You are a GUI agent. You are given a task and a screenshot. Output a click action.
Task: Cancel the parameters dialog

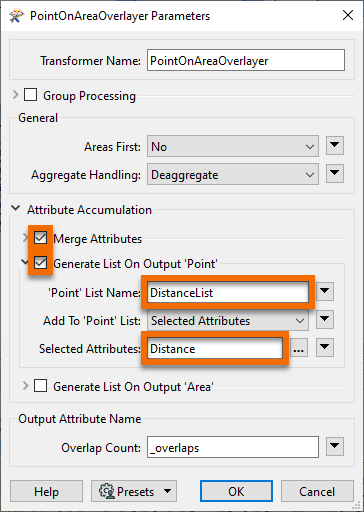(x=317, y=491)
